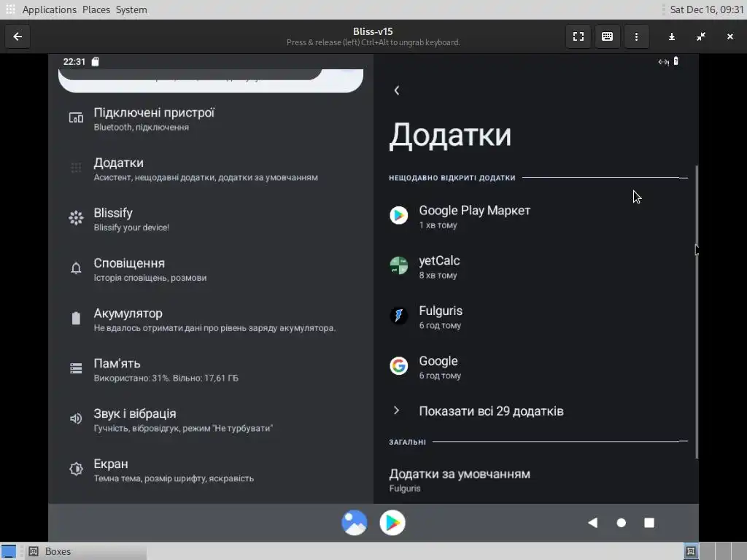The width and height of the screenshot is (747, 560).
Task: Click the battery icon beside Акумулятор
Action: tap(76, 318)
